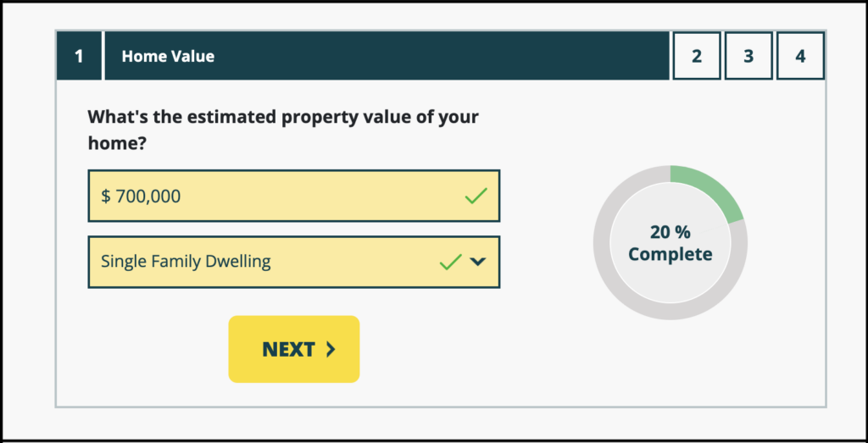Click the 20 % Complete progress indicator
This screenshot has height=443, width=868.
coord(670,242)
